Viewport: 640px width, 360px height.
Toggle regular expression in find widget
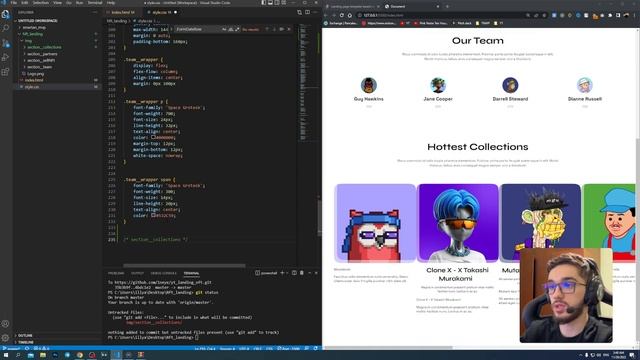coord(237,29)
